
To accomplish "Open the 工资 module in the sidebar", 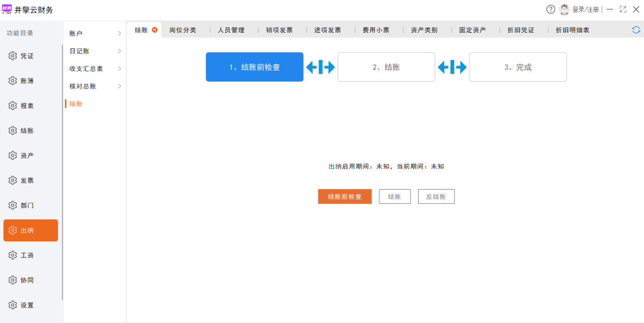I will [27, 255].
